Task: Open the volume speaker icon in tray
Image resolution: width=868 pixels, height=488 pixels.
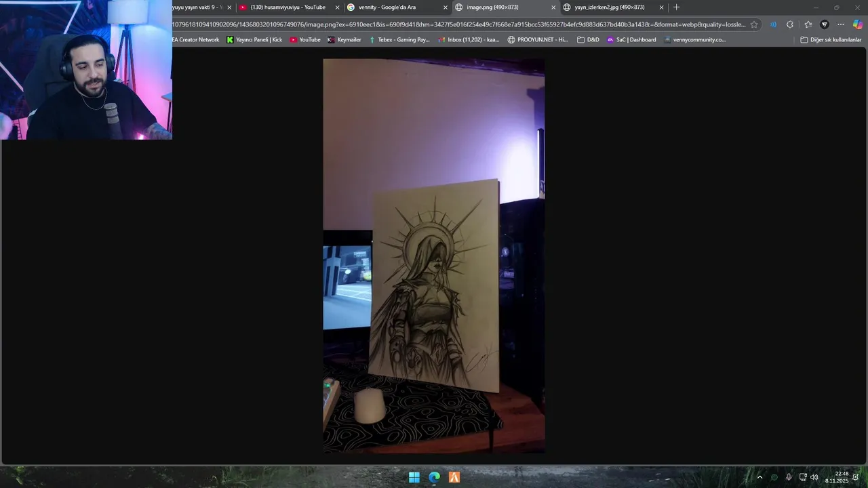Action: click(814, 477)
